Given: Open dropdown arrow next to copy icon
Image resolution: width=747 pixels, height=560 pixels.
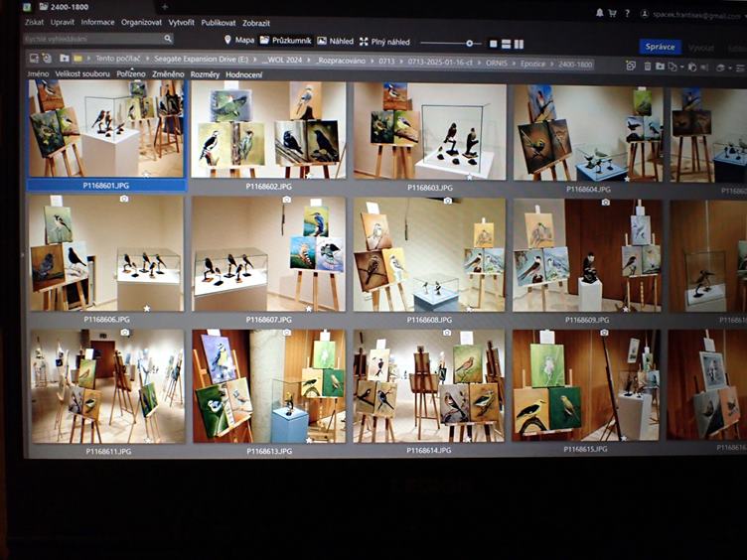Looking at the screenshot, I should [682, 68].
